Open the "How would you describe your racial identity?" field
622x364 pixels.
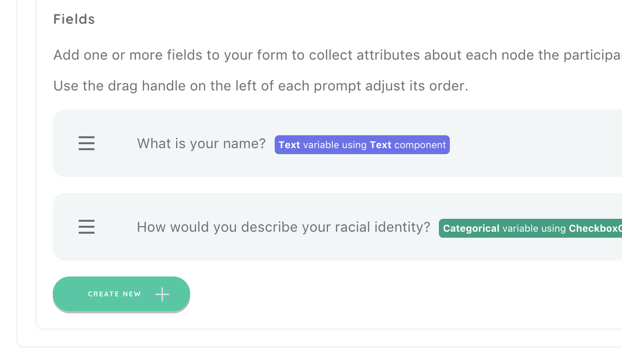point(337,227)
